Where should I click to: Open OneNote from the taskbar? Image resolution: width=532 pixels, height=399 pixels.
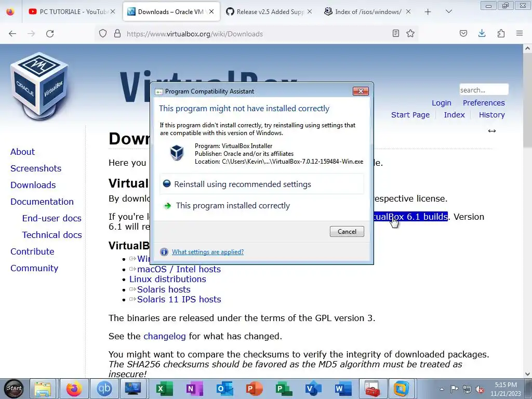pyautogui.click(x=194, y=389)
